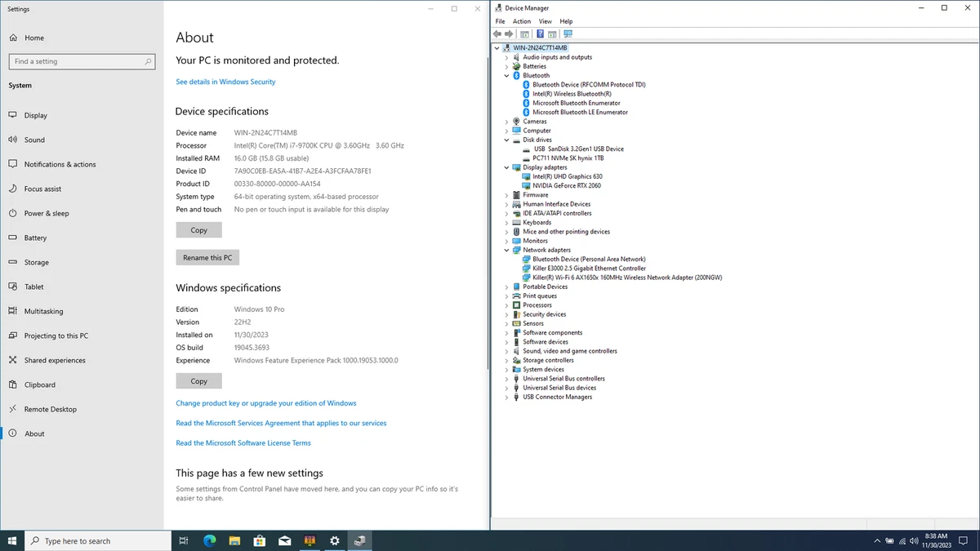The image size is (980, 551).
Task: Expand the Universal Serial Bus controllers category
Action: click(x=506, y=379)
